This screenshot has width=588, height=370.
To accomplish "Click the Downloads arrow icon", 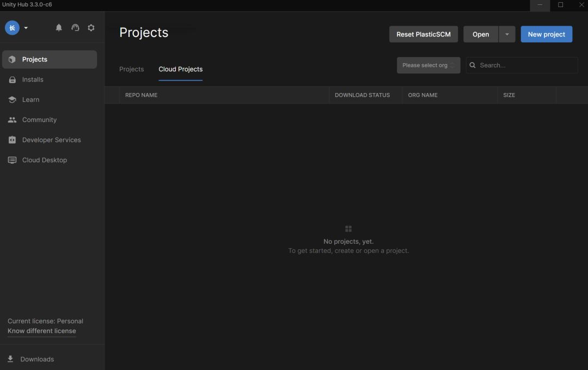I will click(10, 359).
